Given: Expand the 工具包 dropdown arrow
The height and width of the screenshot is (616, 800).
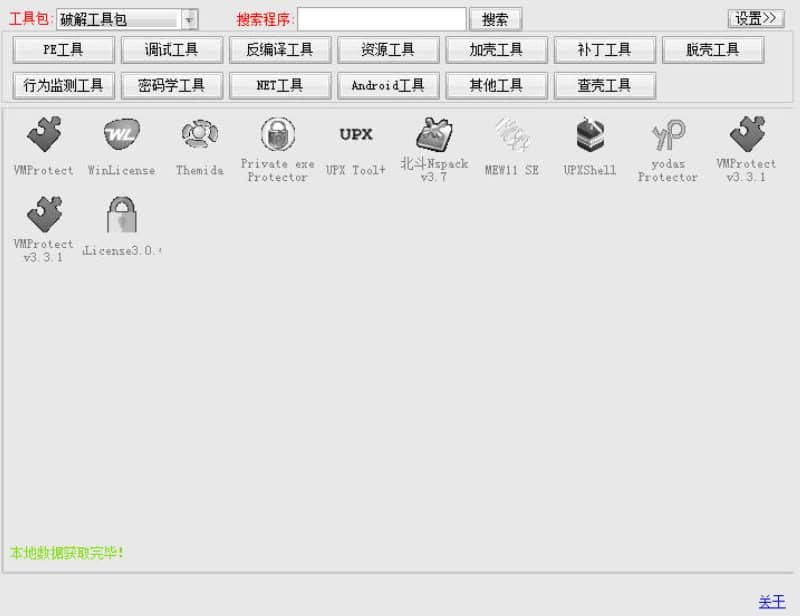Looking at the screenshot, I should [189, 20].
